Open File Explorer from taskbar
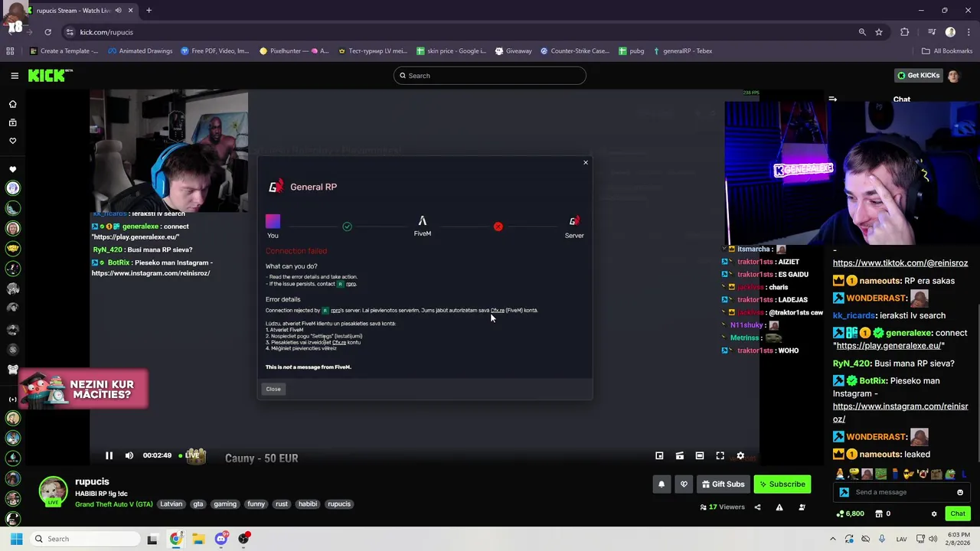This screenshot has width=980, height=551. 198,539
